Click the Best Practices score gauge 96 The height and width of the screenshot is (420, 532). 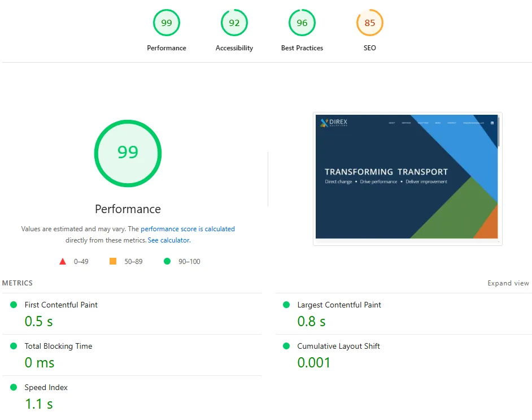click(302, 23)
